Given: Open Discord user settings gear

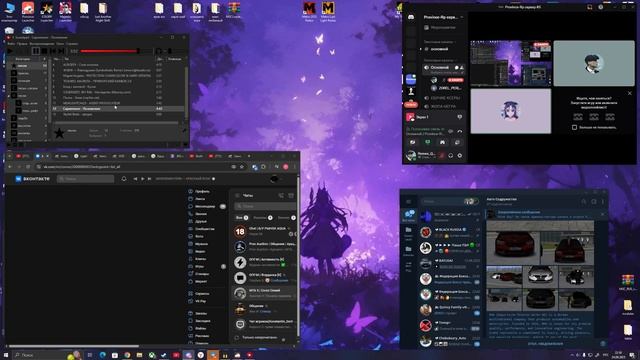Looking at the screenshot, I should (460, 155).
